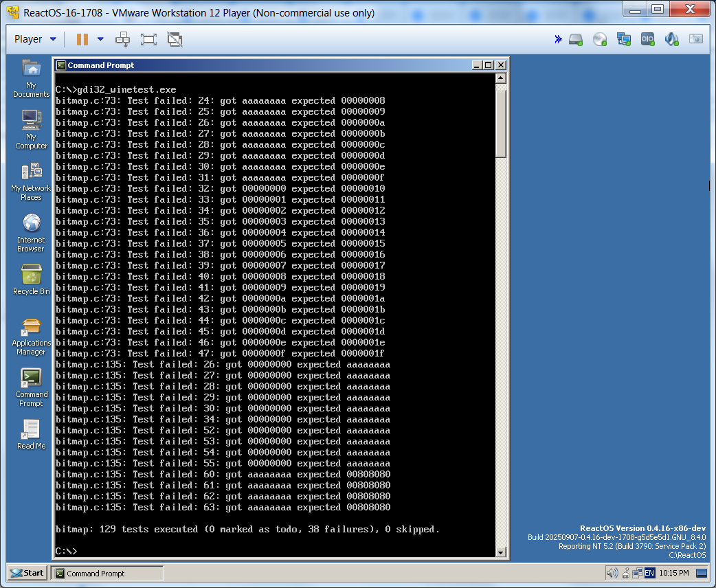
Task: Select the My Documents desktop icon
Action: click(31, 79)
